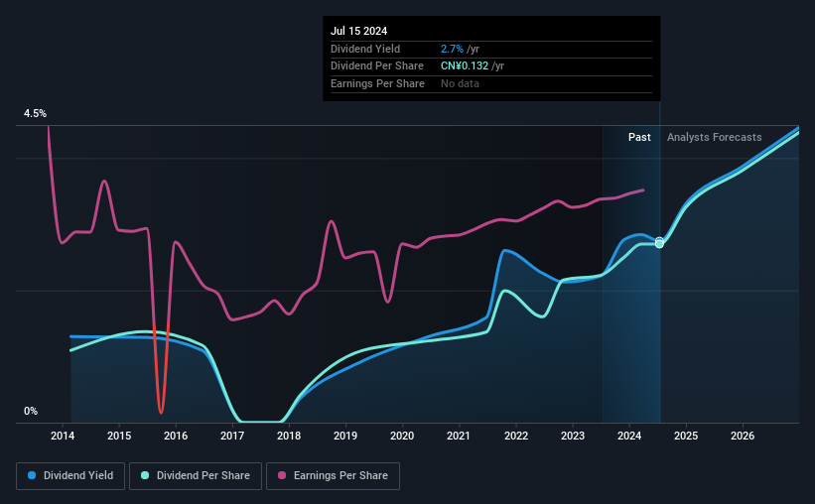Image resolution: width=815 pixels, height=504 pixels.
Task: Click the blue Dividend Yield legend dot
Action: pos(32,475)
